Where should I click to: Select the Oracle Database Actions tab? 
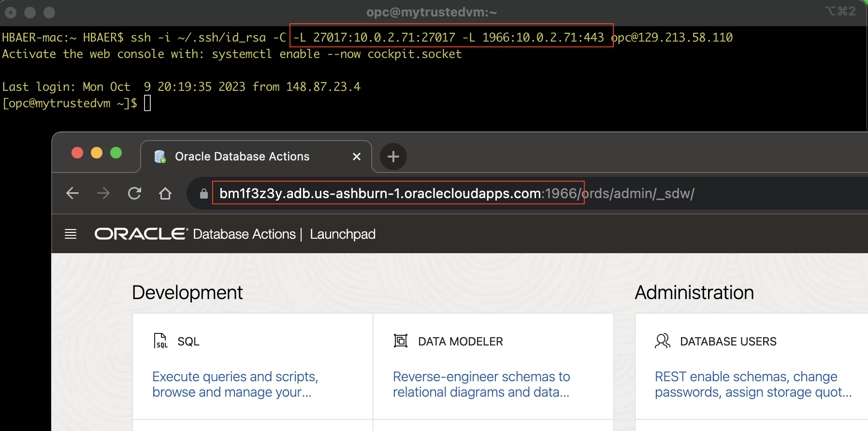coord(242,157)
